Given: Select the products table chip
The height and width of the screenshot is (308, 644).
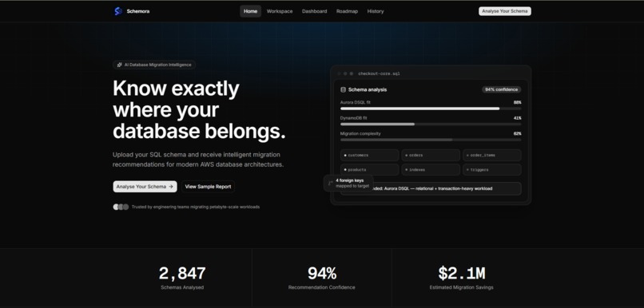Looking at the screenshot, I should tap(370, 170).
